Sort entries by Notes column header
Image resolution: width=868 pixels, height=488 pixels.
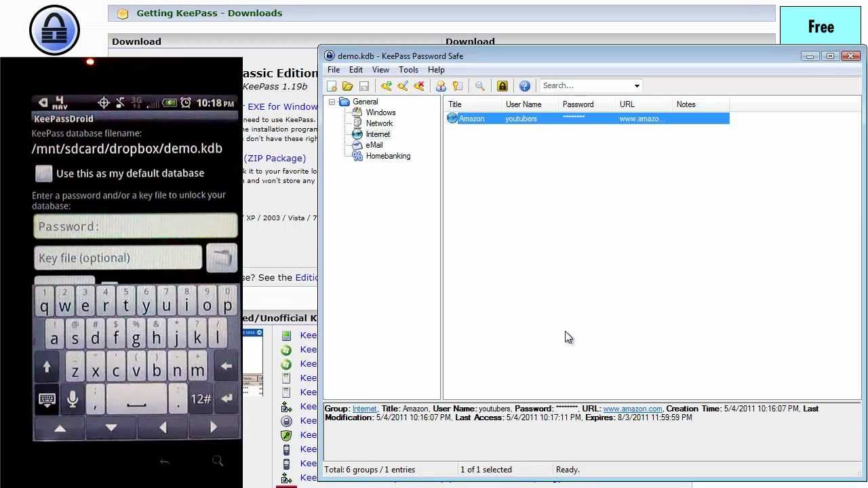coord(701,104)
